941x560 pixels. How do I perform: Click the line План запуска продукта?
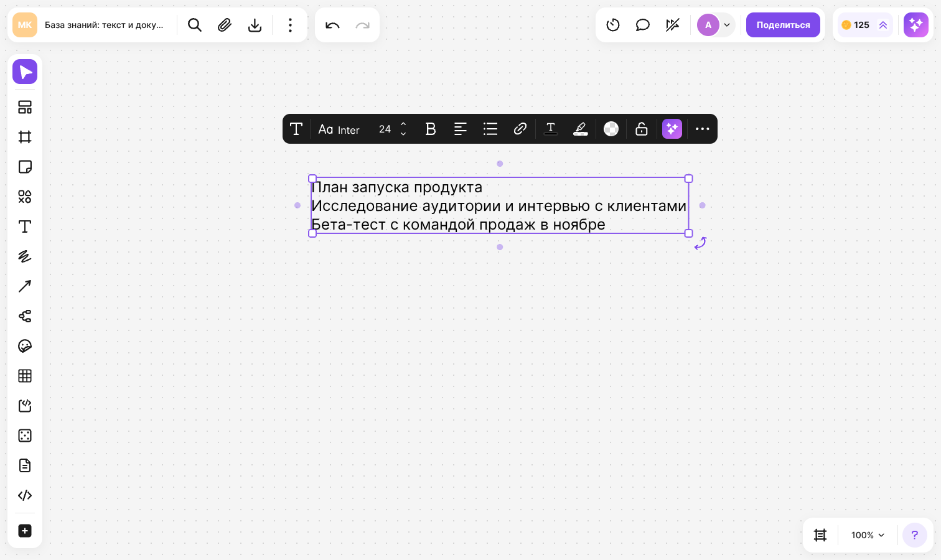(397, 187)
